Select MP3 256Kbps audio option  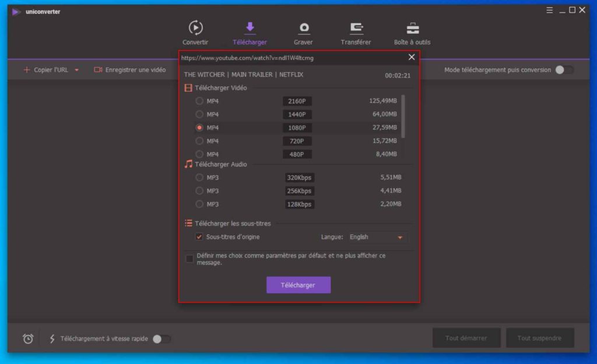click(x=199, y=191)
